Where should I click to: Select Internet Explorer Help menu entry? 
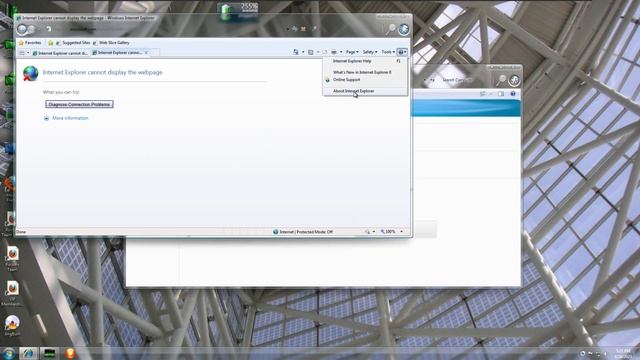pyautogui.click(x=365, y=61)
